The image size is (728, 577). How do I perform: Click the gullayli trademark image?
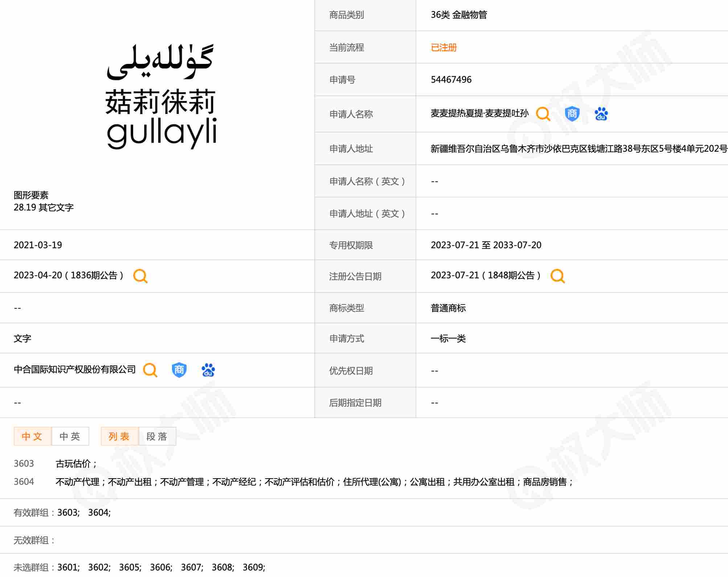(161, 97)
